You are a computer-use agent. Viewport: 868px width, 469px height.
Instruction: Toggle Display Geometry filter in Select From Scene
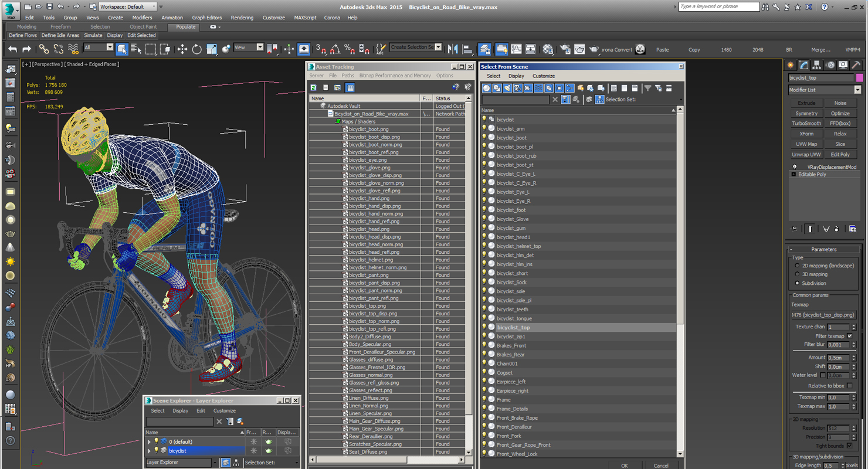pyautogui.click(x=486, y=88)
